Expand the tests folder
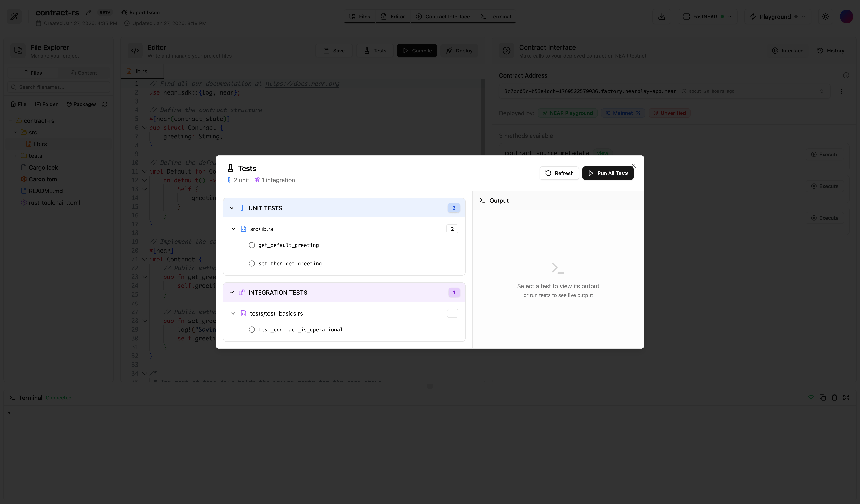 15,156
